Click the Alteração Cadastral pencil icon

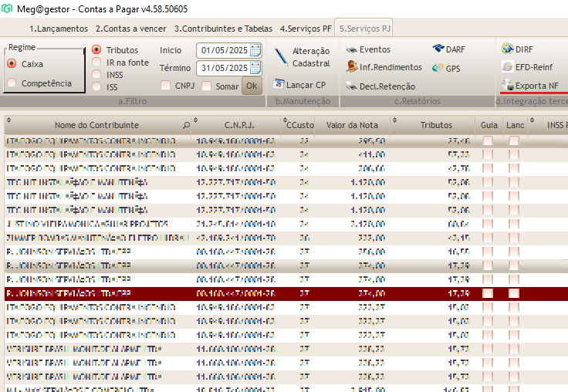coord(280,54)
